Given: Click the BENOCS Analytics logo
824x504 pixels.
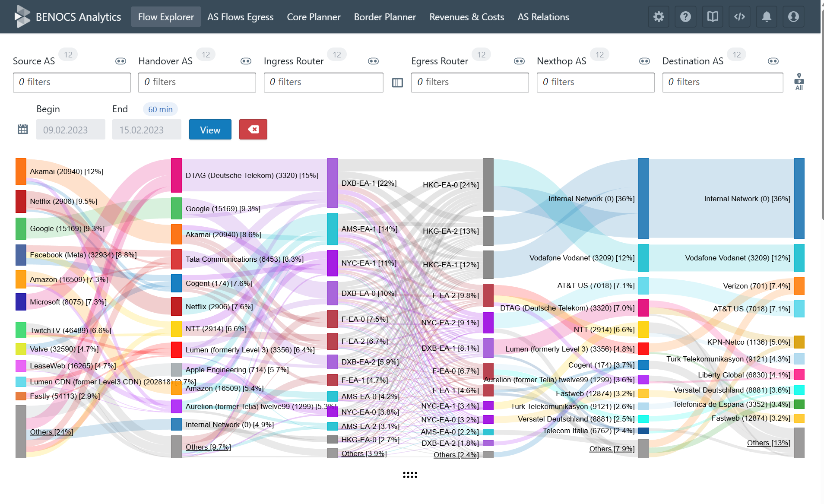Looking at the screenshot, I should 67,17.
